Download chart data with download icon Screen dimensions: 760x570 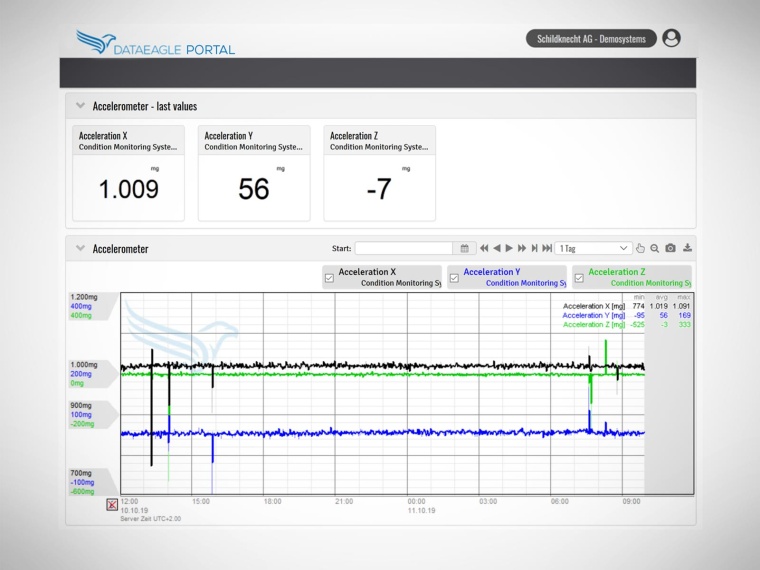point(687,248)
